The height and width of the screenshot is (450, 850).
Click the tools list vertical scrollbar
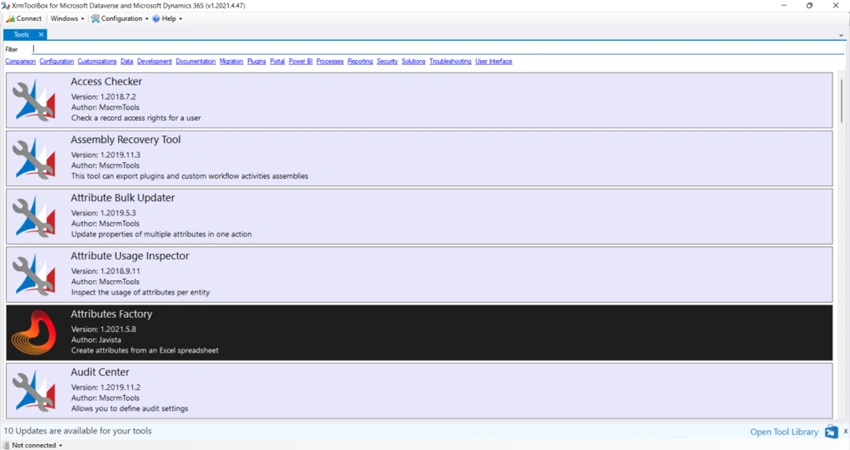(x=841, y=100)
